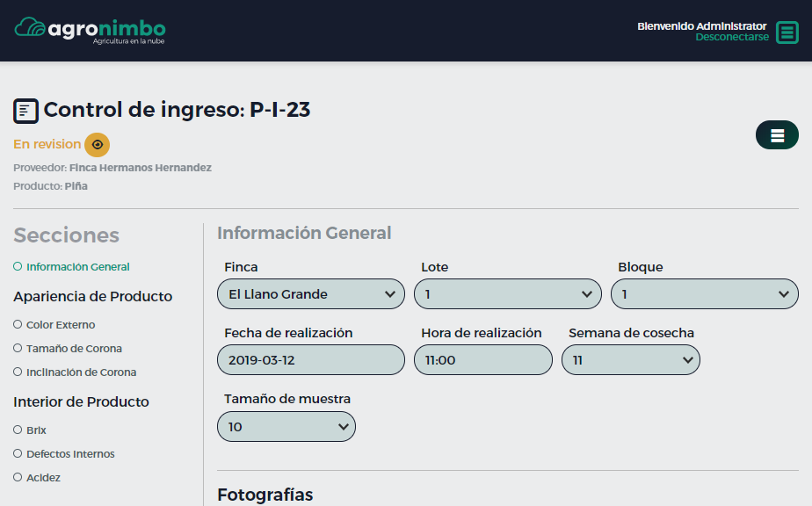Image resolution: width=812 pixels, height=506 pixels.
Task: Toggle the orange eye review icon
Action: tap(98, 145)
